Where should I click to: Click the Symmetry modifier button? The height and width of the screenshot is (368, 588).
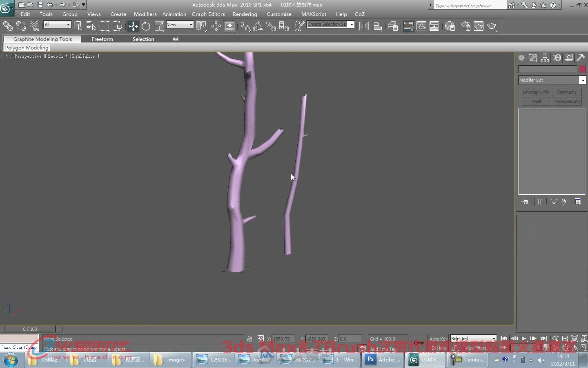pos(567,92)
